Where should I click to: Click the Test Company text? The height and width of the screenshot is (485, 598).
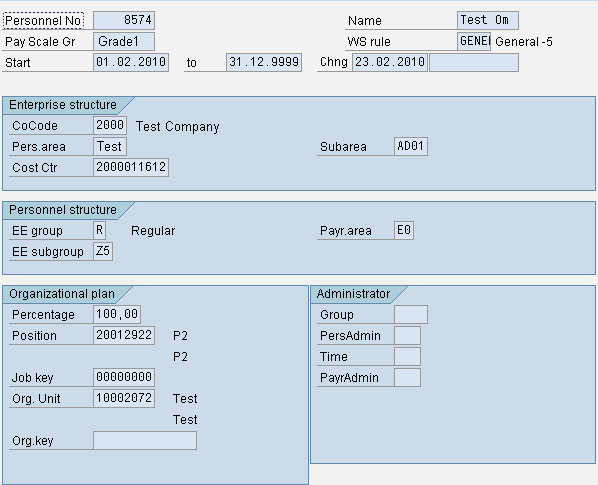(178, 127)
